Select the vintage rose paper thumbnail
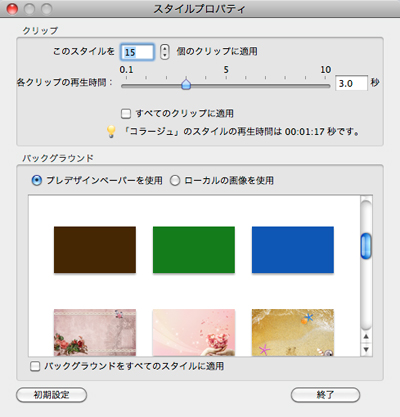Viewport: 400px width, 417px height. coord(95,332)
